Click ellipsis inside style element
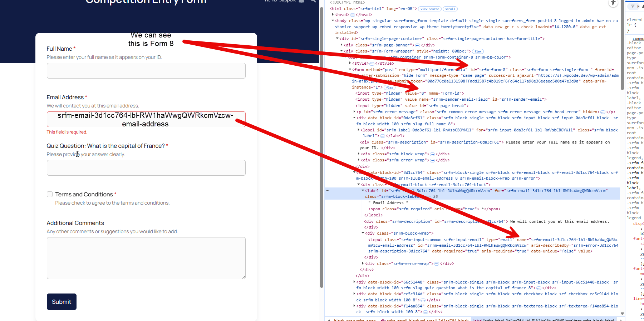Viewport: 644px width, 321px height. (x=372, y=64)
